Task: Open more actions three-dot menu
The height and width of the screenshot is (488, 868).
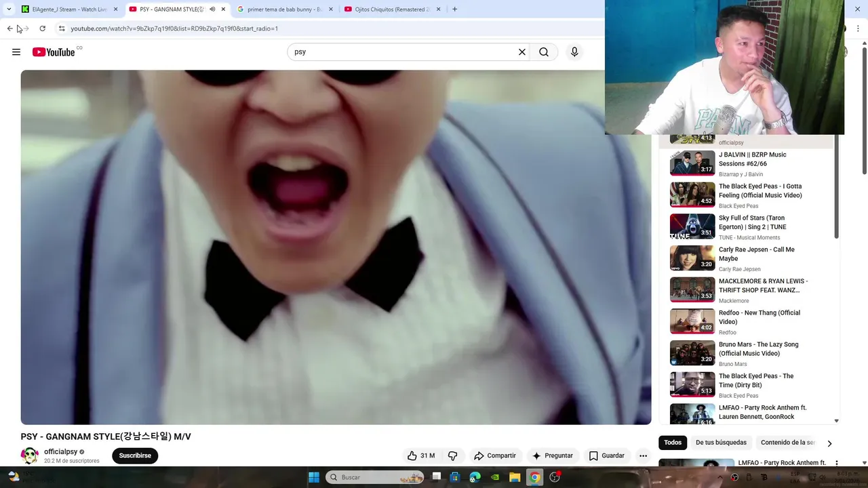Action: tap(643, 455)
